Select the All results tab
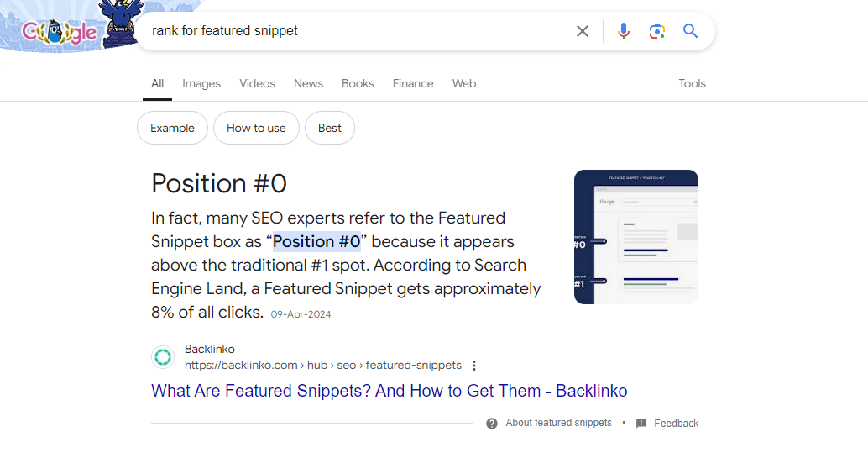Image resolution: width=868 pixels, height=458 pixels. click(x=157, y=84)
